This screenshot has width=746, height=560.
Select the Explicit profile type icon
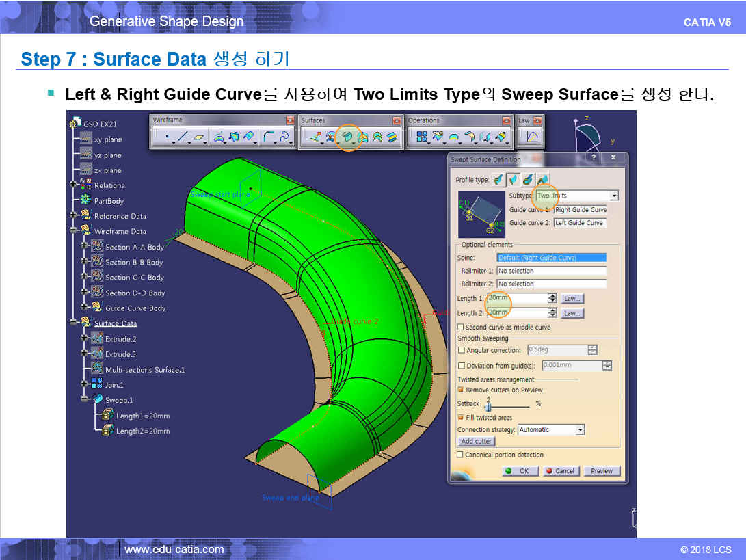(498, 180)
